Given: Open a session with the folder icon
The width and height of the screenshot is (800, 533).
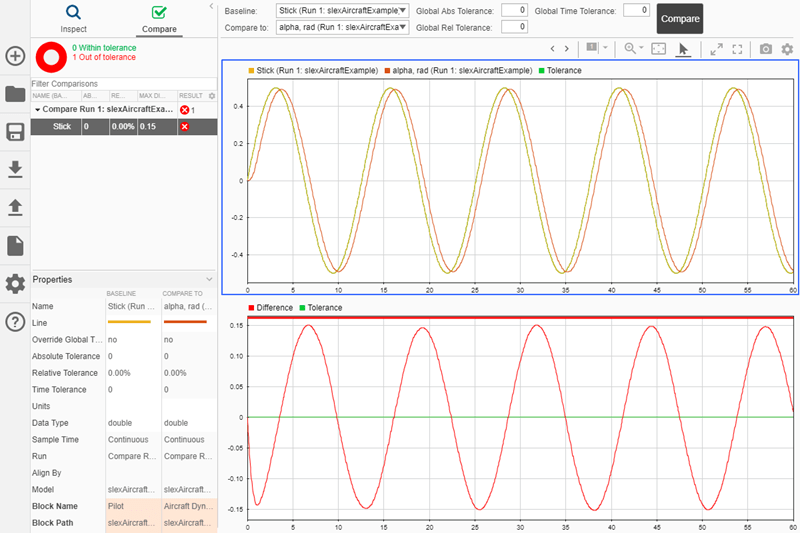Looking at the screenshot, I should [x=15, y=95].
